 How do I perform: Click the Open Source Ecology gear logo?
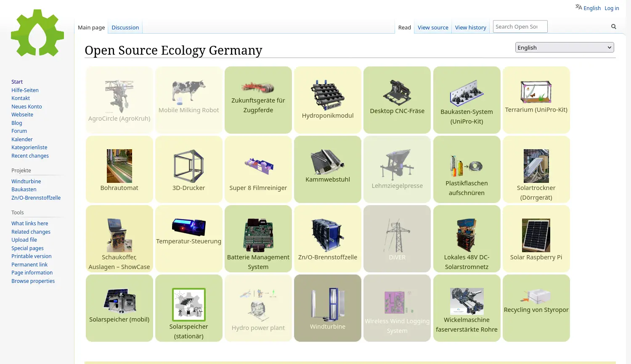[37, 34]
